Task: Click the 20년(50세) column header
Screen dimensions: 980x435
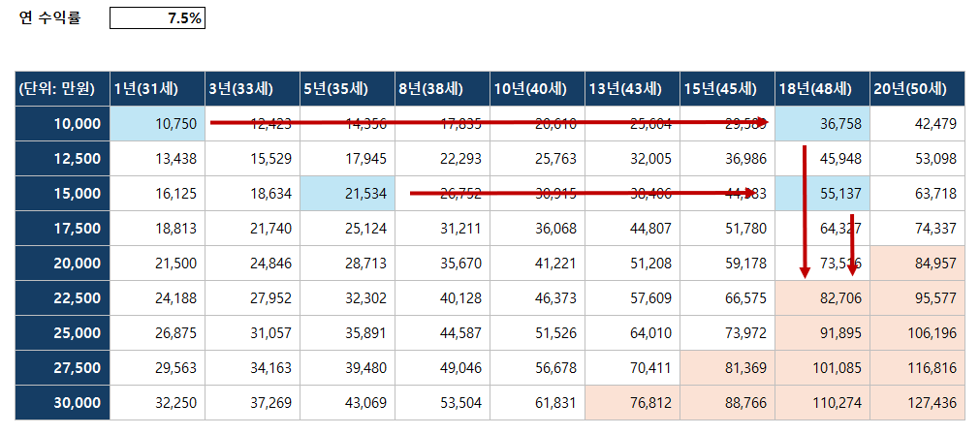Action: (x=918, y=89)
